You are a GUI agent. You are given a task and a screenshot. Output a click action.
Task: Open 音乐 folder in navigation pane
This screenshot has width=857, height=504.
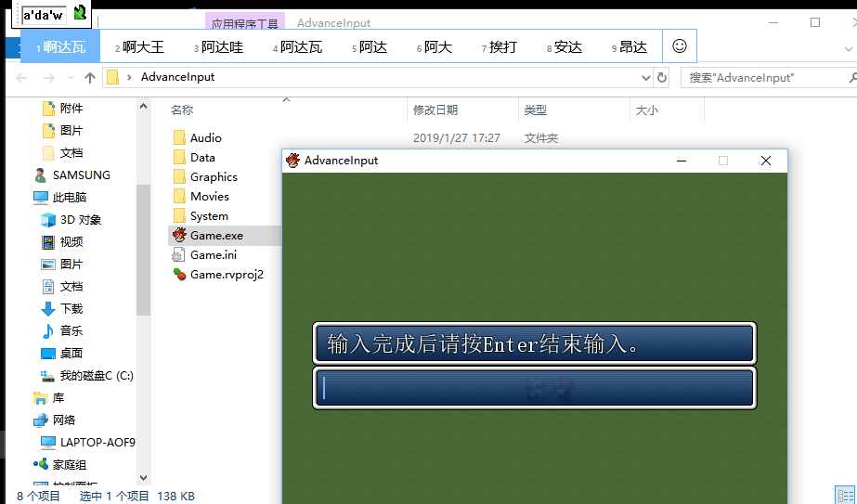point(71,330)
